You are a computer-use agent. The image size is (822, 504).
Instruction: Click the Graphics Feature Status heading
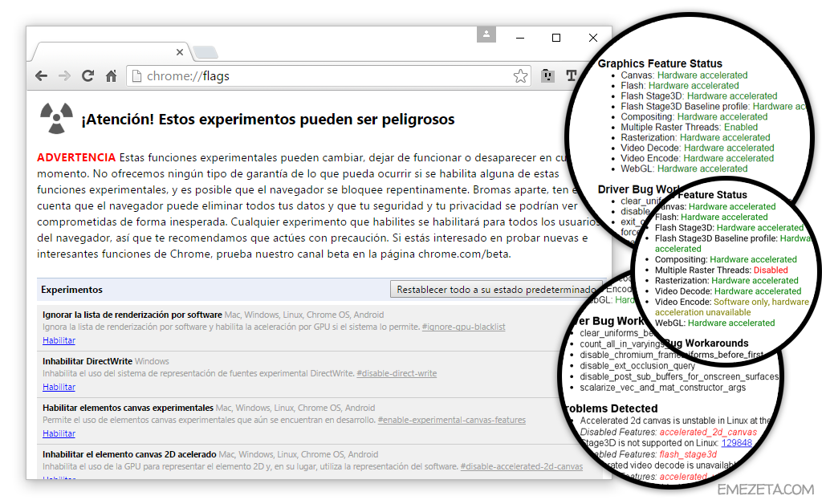pos(660,63)
